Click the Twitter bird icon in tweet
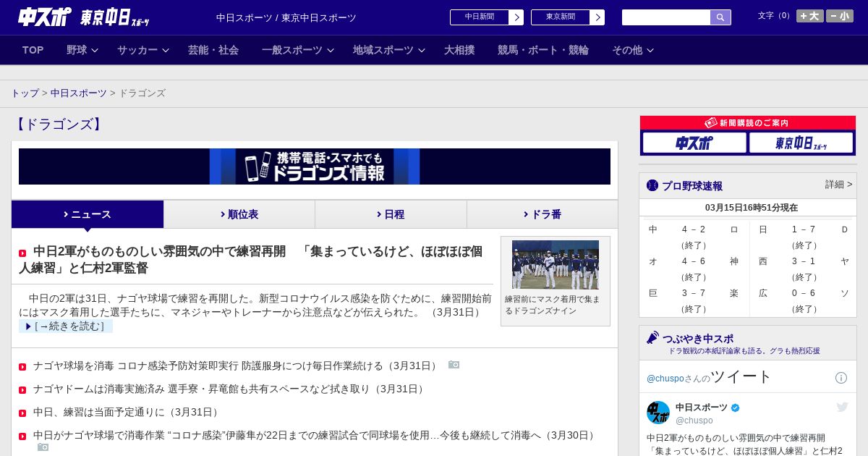Screen dimensions: 868x456 842,407
